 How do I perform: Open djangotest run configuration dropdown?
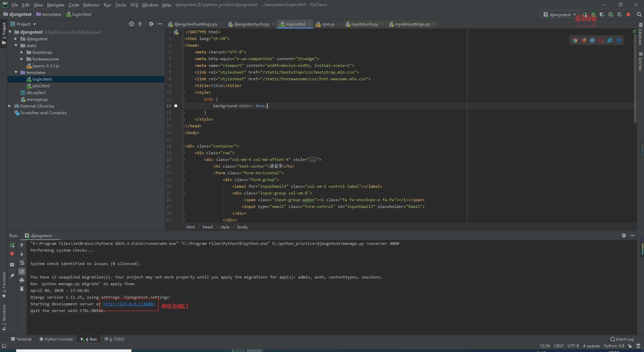tap(559, 14)
